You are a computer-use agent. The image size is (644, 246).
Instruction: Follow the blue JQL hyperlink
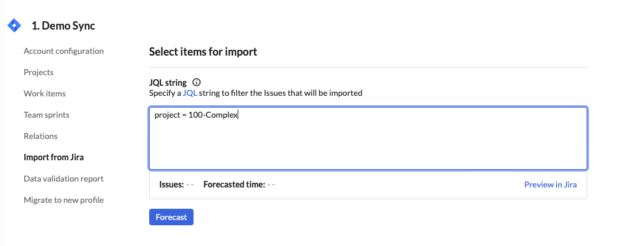[x=189, y=93]
